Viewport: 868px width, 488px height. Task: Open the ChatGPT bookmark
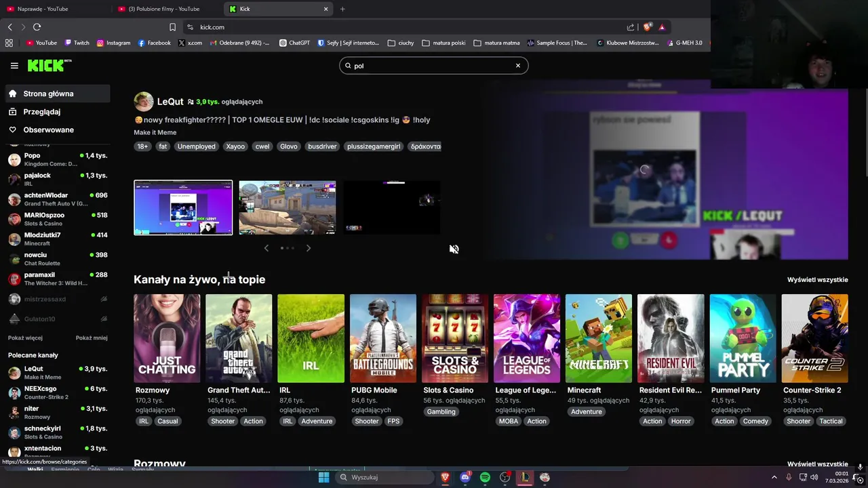click(294, 43)
